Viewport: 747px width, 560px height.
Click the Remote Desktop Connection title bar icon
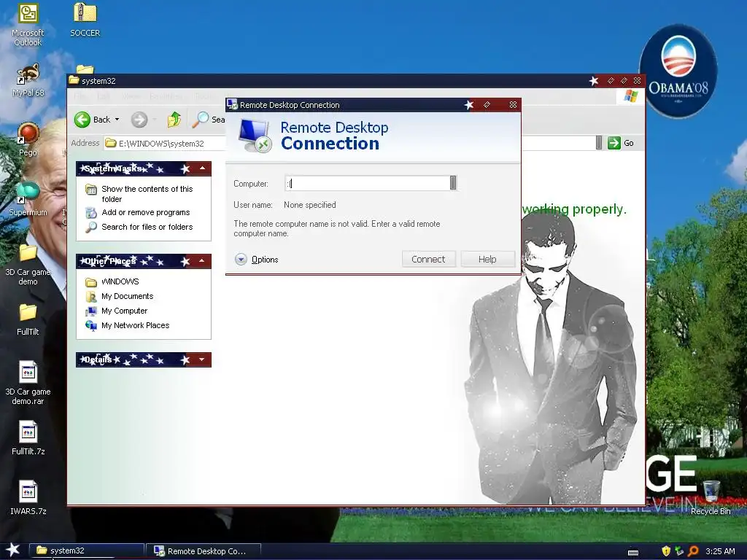click(232, 104)
